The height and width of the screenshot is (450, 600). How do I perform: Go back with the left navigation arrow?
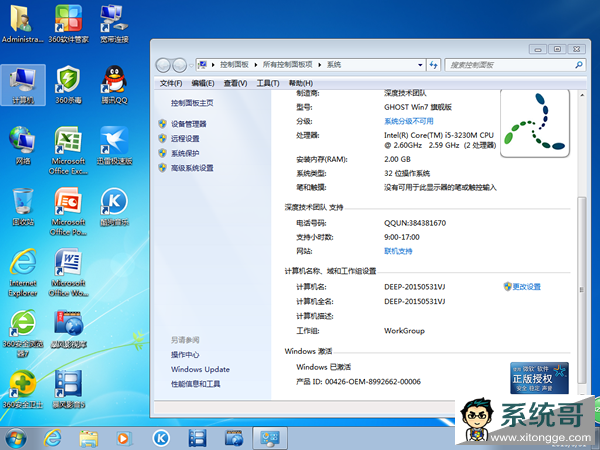pos(163,65)
